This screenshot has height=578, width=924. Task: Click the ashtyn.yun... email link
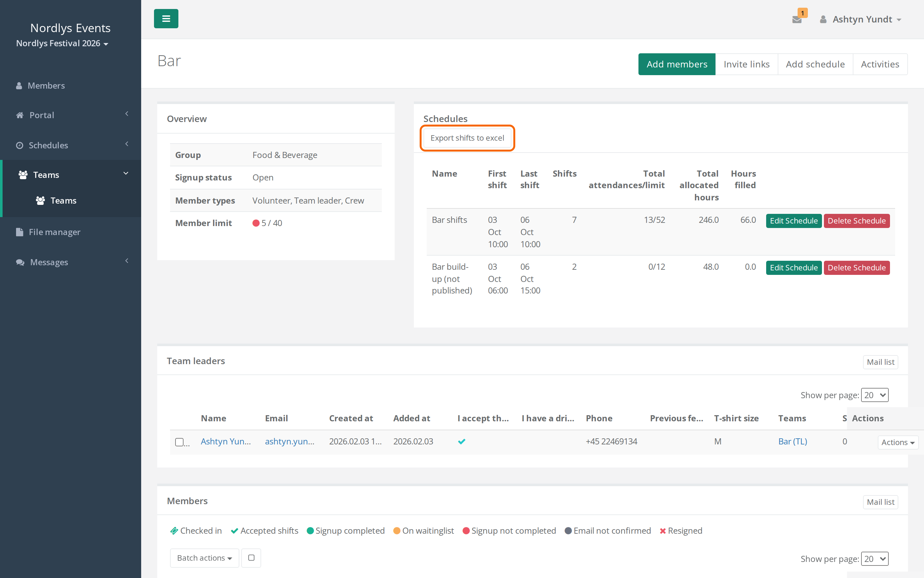289,442
